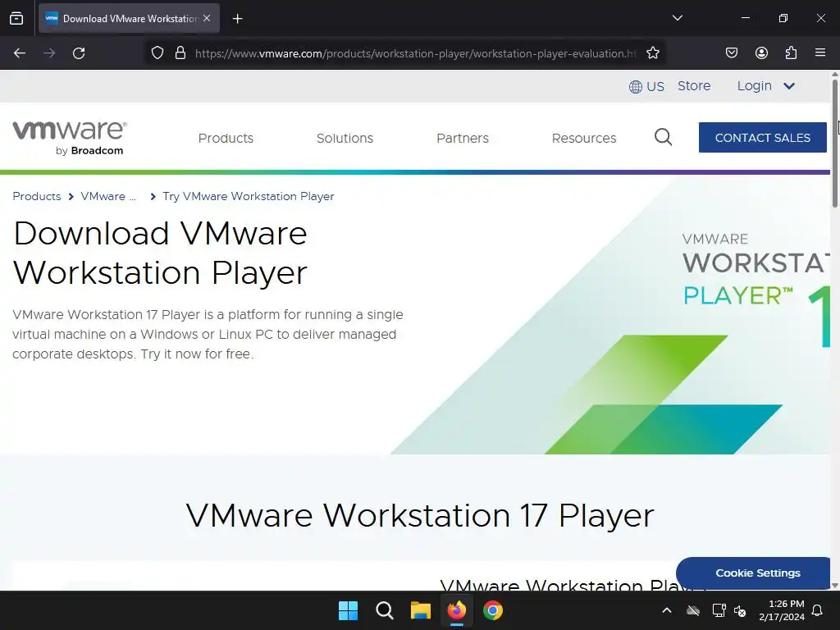This screenshot has height=630, width=840.
Task: Click the CONTACT SALES button
Action: tap(762, 138)
